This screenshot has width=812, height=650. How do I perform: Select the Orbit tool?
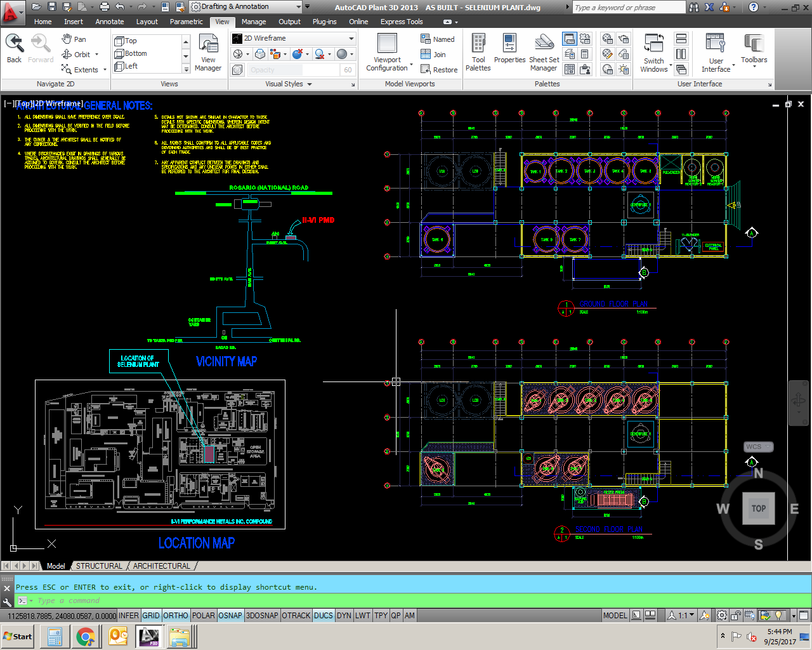click(x=76, y=55)
